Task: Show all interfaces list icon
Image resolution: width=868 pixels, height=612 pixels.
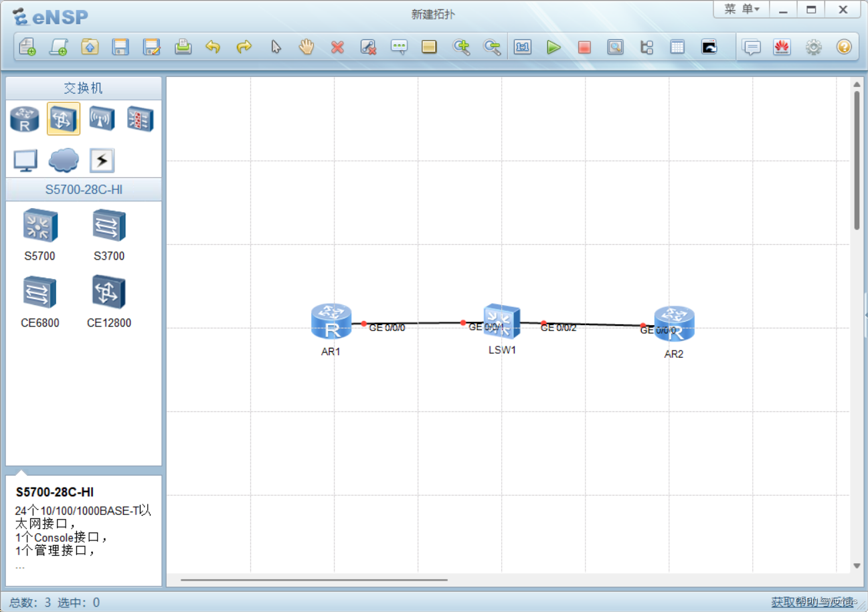Action: click(x=646, y=47)
